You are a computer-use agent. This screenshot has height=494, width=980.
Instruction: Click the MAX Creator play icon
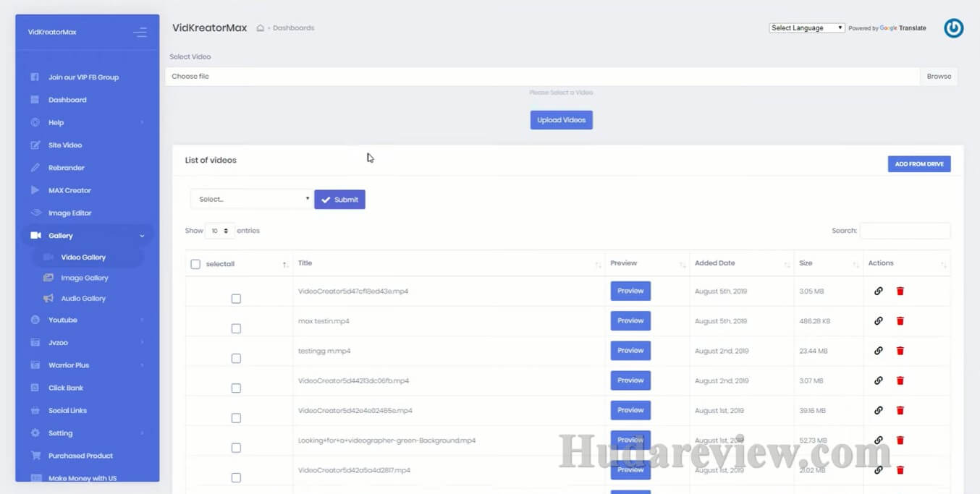(35, 190)
